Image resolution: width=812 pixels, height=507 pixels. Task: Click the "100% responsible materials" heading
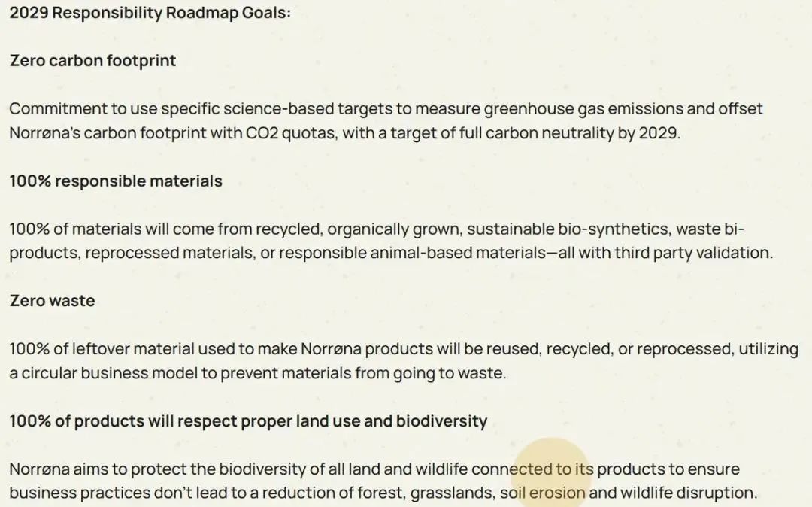(x=116, y=181)
